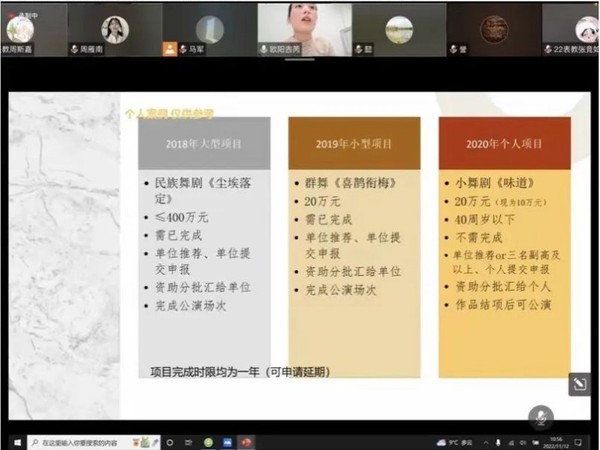Image resolution: width=600 pixels, height=450 pixels.
Task: Toggle the floating muted microphone button
Action: pos(541,416)
